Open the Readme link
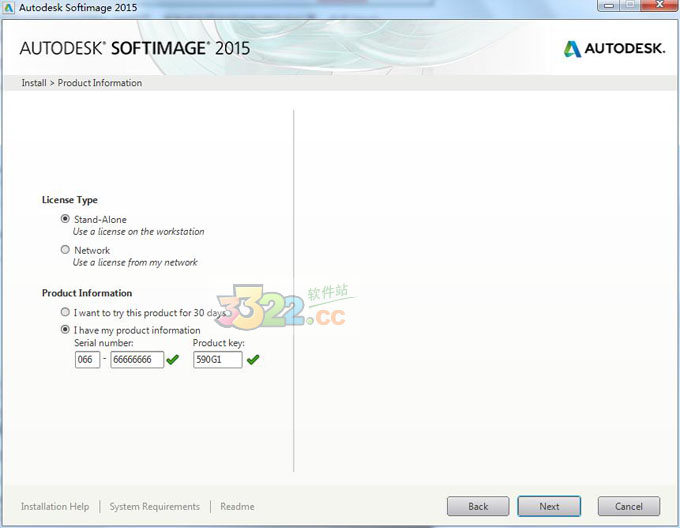 237,506
